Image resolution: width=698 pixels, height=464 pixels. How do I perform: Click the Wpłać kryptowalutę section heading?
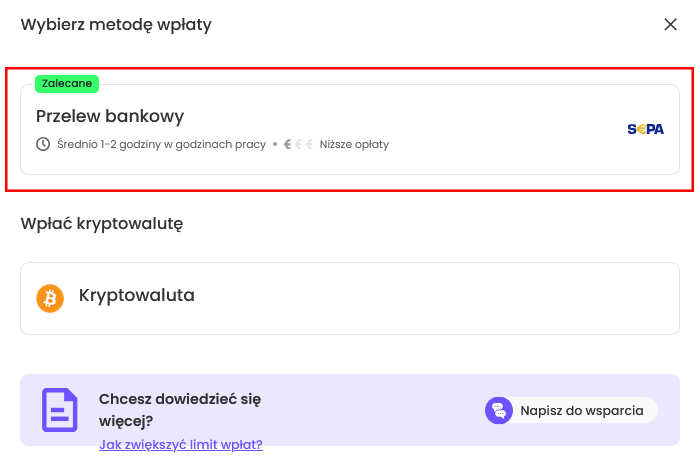point(102,223)
